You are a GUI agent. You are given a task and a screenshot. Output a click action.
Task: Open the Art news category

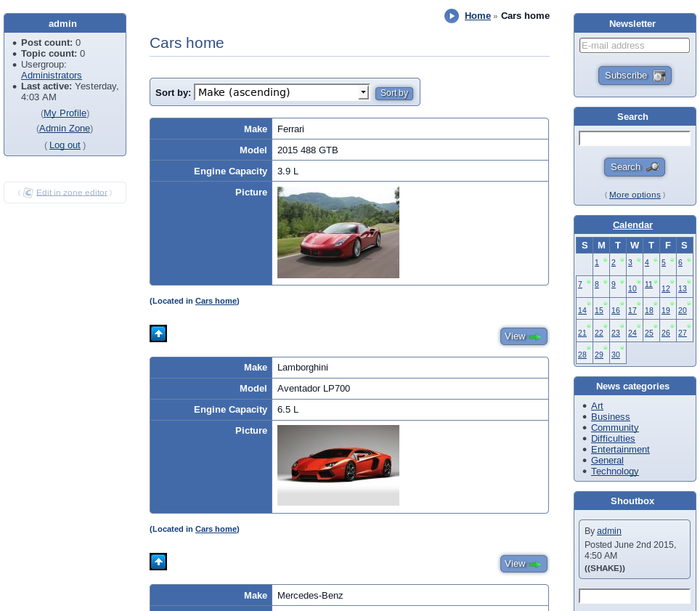(x=597, y=406)
